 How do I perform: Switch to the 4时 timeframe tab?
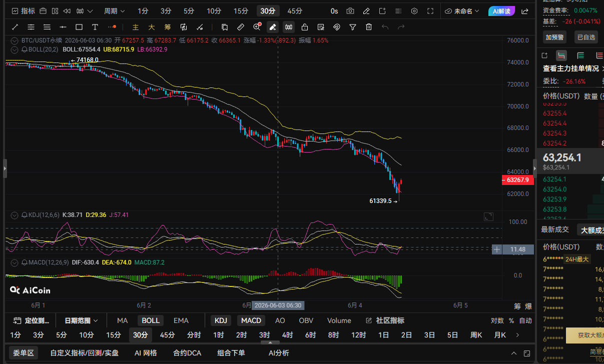[x=287, y=335]
